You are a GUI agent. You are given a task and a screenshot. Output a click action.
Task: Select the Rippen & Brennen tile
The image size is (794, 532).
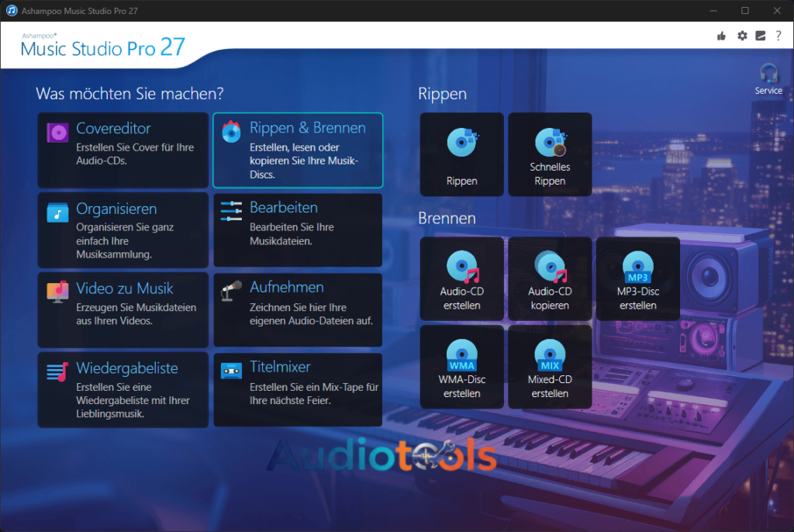[x=298, y=150]
